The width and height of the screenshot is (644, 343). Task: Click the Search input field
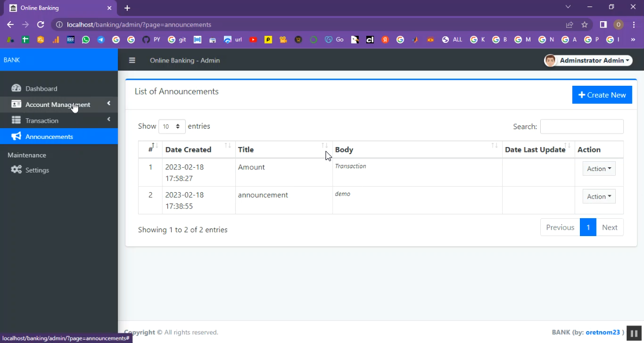coord(582,126)
